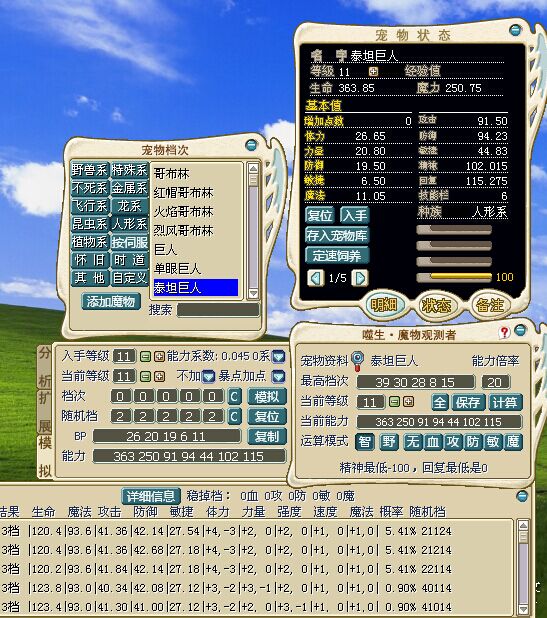547x618 pixels.
Task: Click plus for 当前等级 in 魔物观测者
Action: point(409,402)
